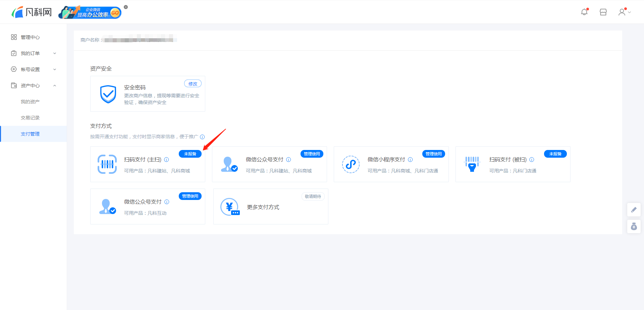This screenshot has height=310, width=644.
Task: Open the 企业微信 promotional banner
Action: [x=90, y=12]
